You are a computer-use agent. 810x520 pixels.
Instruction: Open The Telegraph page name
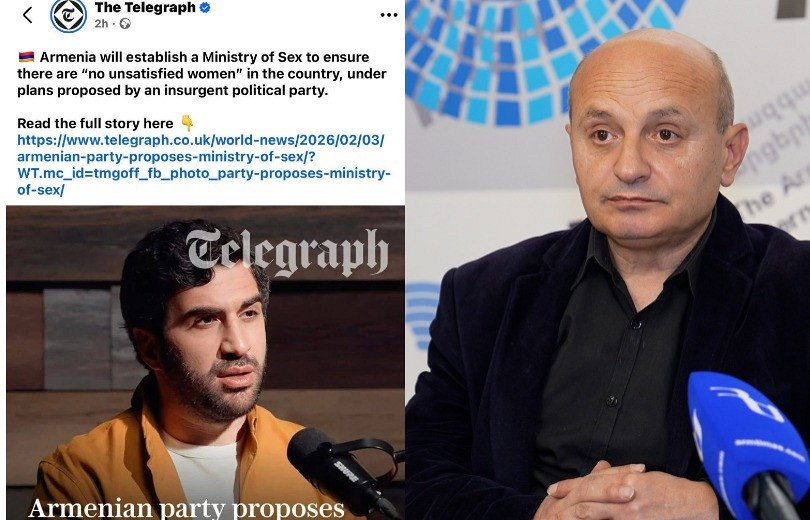pyautogui.click(x=145, y=7)
